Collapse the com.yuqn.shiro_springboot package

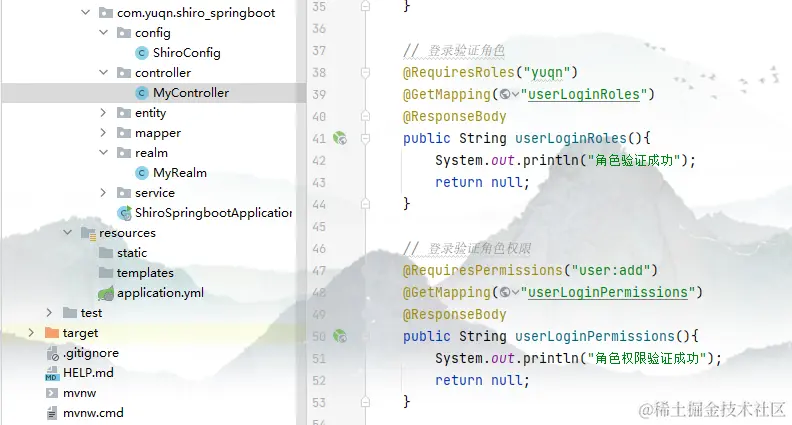click(85, 13)
